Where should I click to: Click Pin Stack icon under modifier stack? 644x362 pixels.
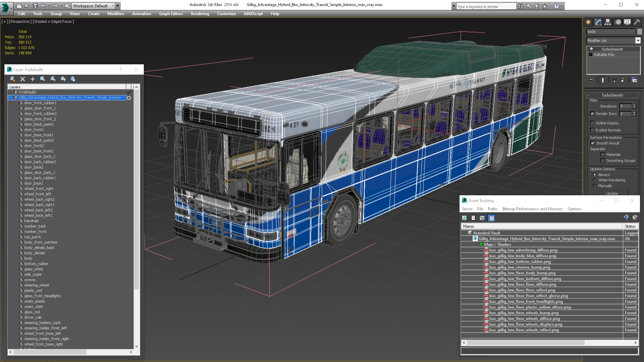pyautogui.click(x=591, y=80)
